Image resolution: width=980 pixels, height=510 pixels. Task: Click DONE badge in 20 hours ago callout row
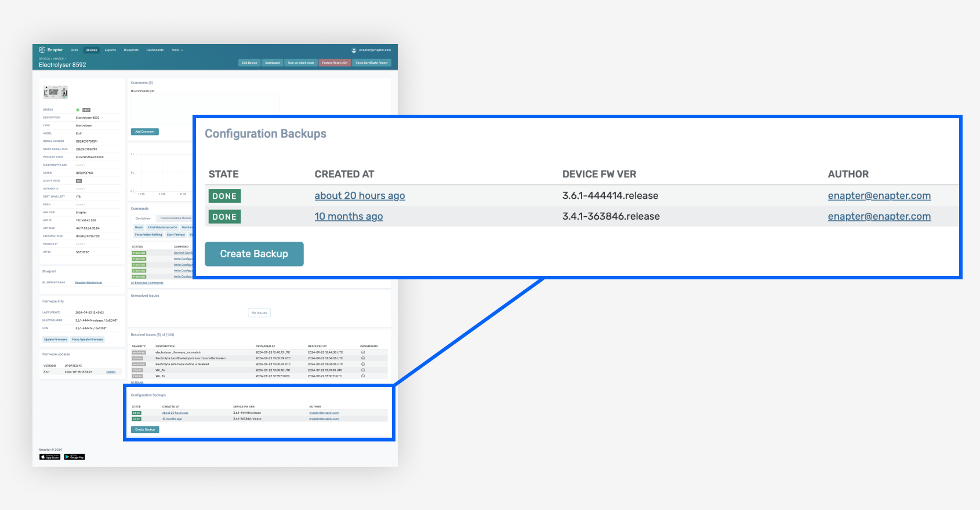tap(224, 196)
